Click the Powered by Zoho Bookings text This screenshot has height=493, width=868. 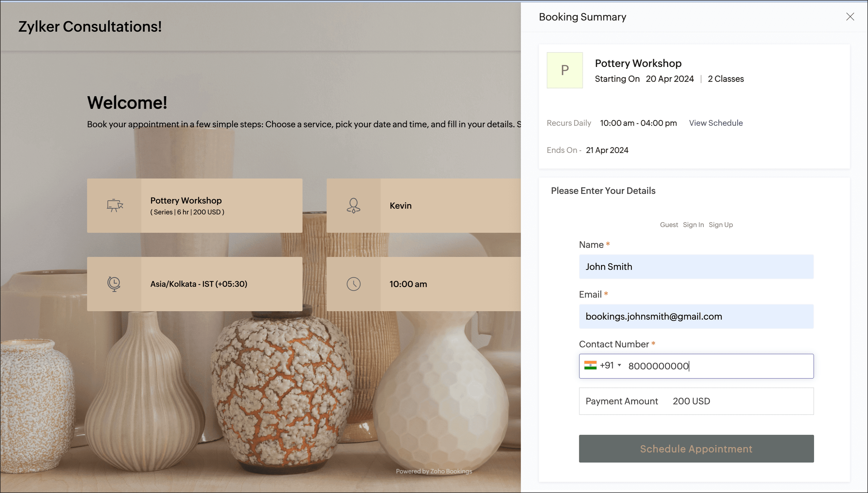click(x=434, y=471)
